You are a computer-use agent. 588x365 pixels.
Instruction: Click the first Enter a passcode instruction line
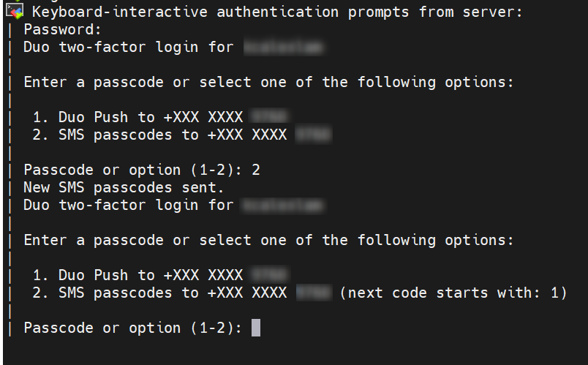pyautogui.click(x=268, y=83)
